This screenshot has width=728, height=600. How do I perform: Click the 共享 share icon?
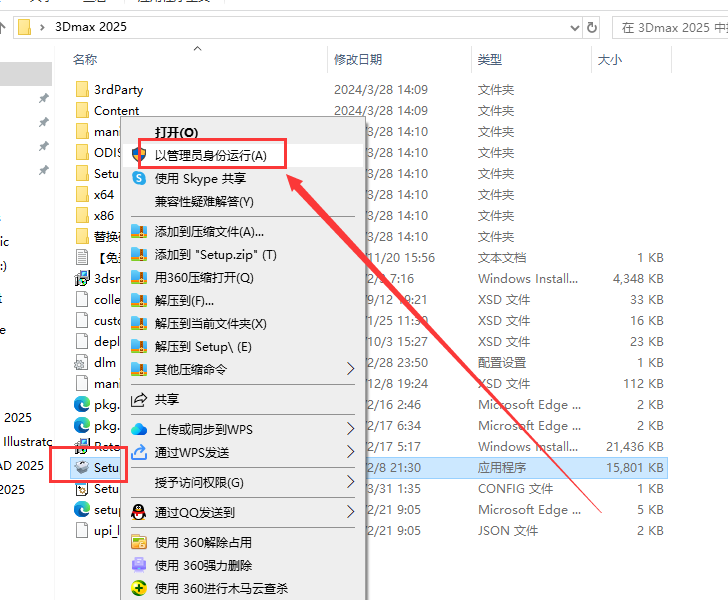click(x=139, y=399)
